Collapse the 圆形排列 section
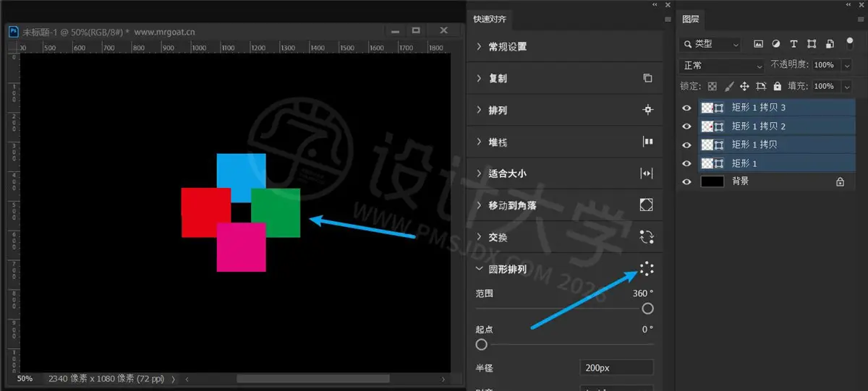 tap(479, 269)
